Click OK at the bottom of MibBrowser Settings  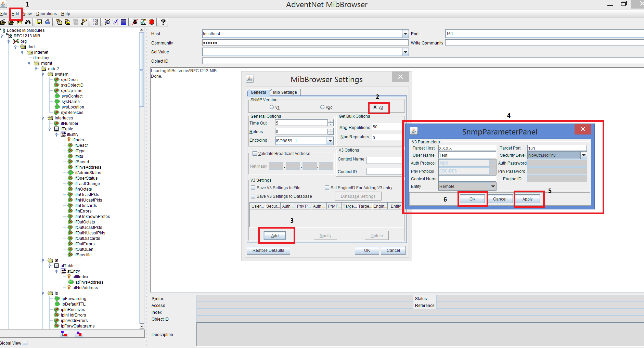367,250
